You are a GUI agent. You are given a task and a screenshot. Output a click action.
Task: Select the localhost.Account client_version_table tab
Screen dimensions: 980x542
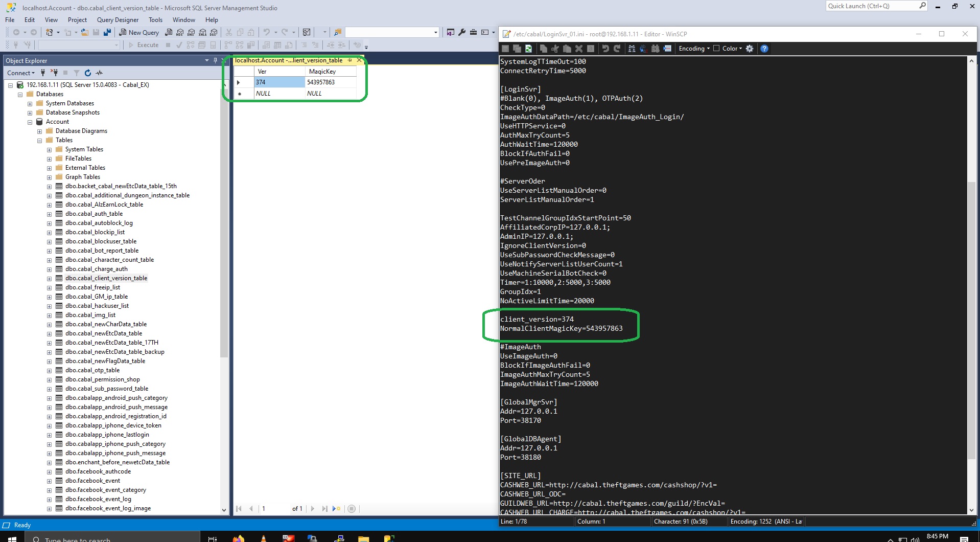[x=289, y=60]
